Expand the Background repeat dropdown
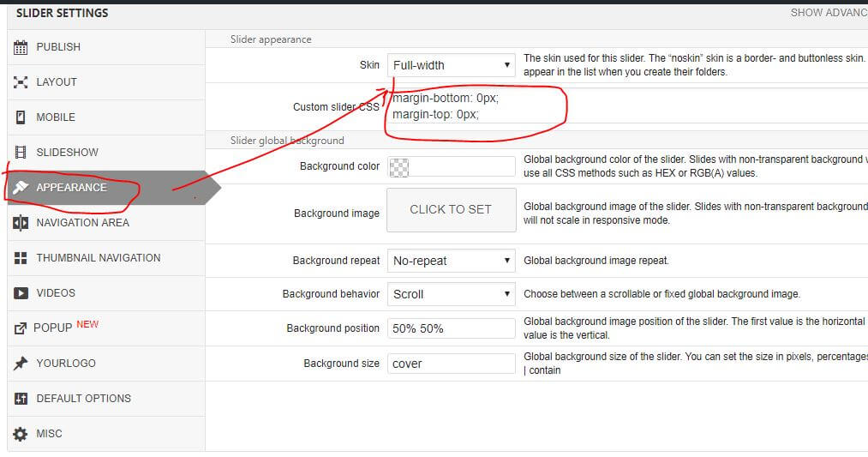 click(x=451, y=261)
